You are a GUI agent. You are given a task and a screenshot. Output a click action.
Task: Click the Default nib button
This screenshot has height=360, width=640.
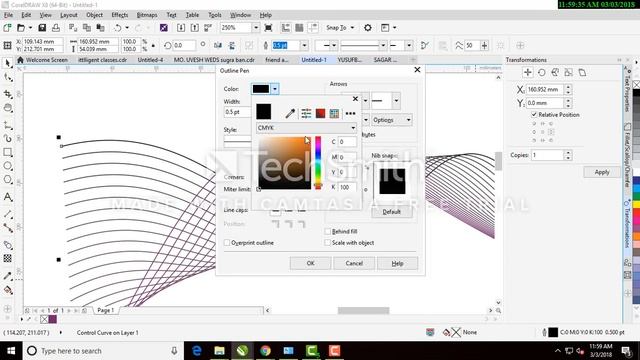click(391, 212)
